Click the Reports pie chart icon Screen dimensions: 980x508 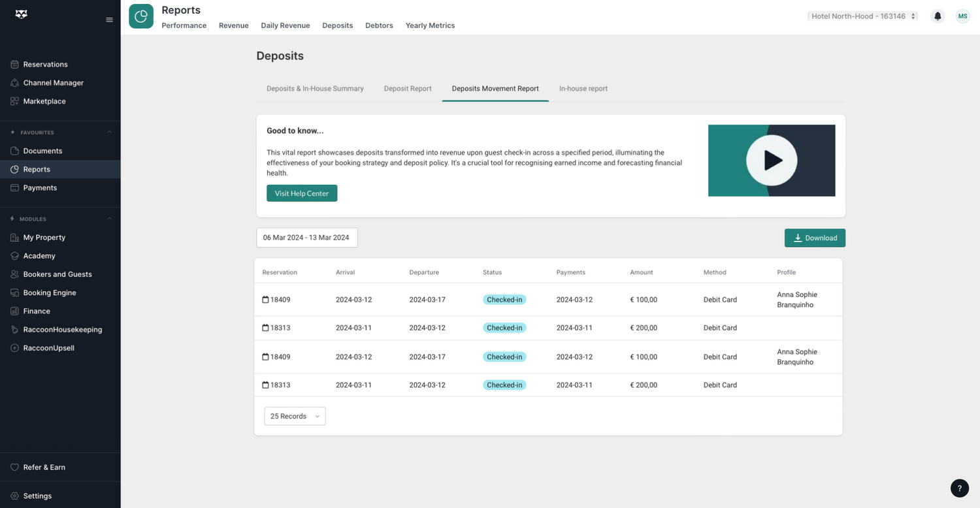pos(141,16)
